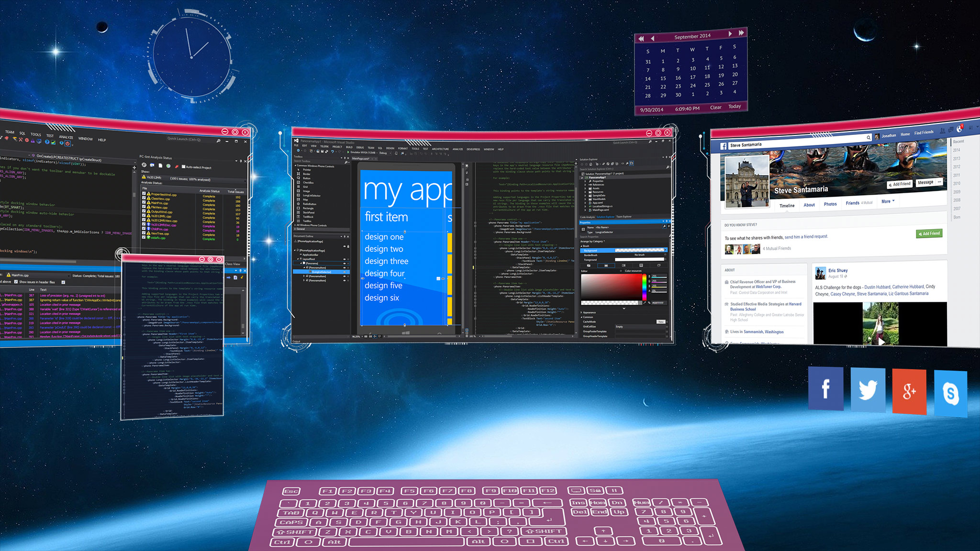Viewport: 980px width, 551px height.
Task: Open About tab on Facebook profile
Action: pos(809,205)
